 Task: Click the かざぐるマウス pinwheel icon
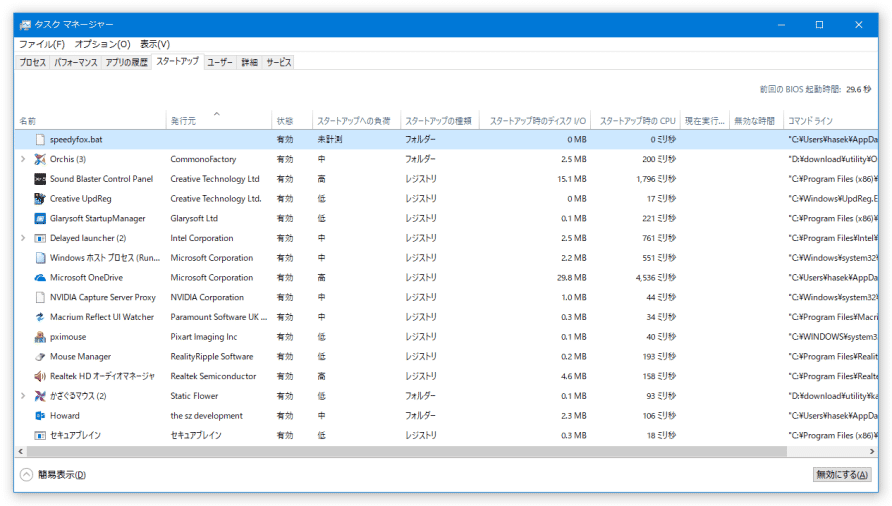click(40, 396)
